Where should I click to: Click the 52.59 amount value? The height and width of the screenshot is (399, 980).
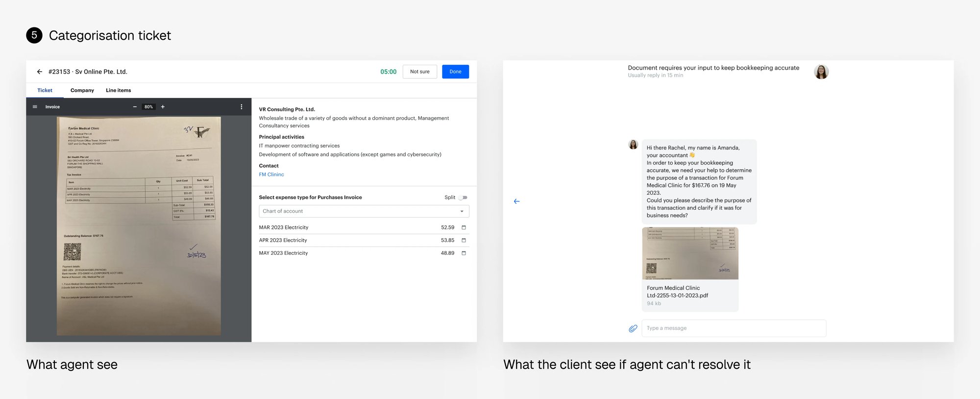click(447, 227)
